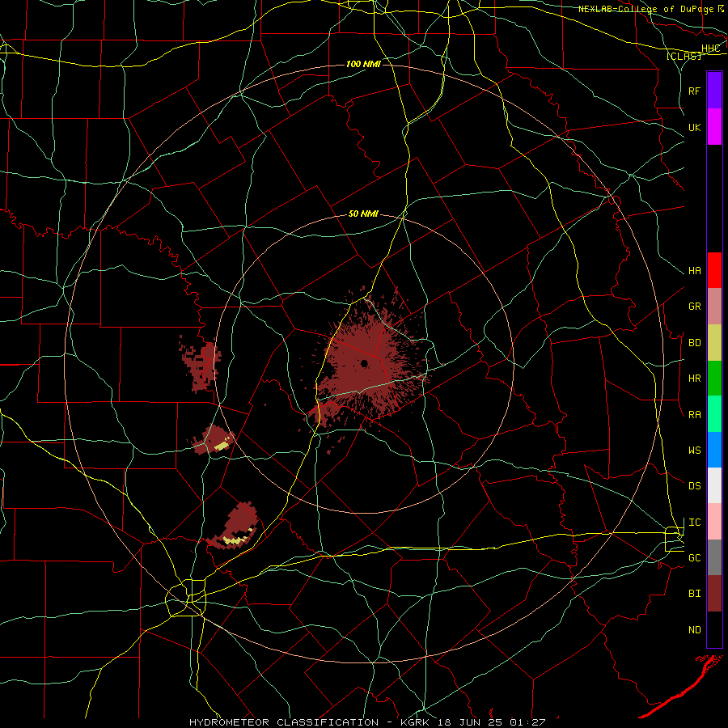The height and width of the screenshot is (728, 728).
Task: Click the BI dark red legend swatch
Action: (714, 594)
